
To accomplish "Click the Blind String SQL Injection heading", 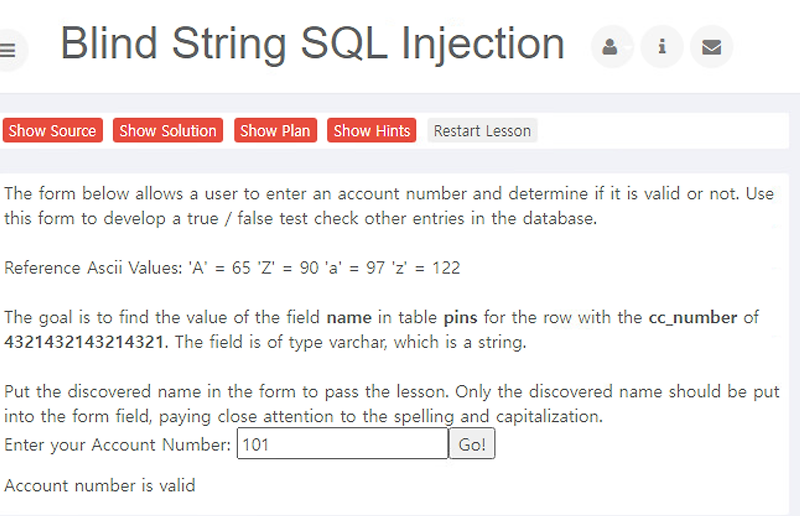I will [312, 44].
